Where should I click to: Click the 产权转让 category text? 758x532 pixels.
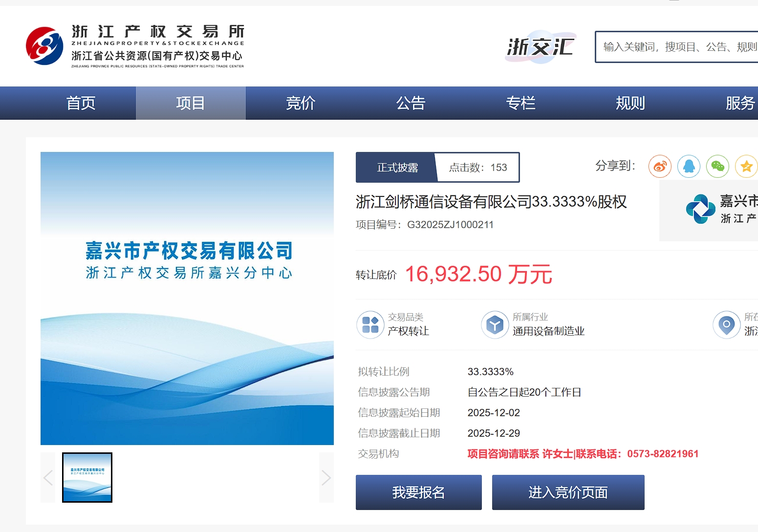point(408,331)
